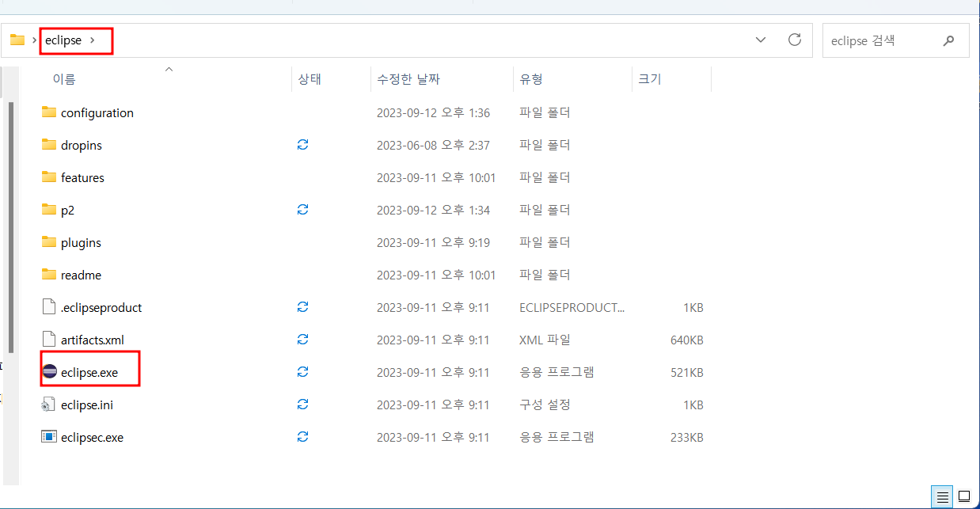Image resolution: width=980 pixels, height=509 pixels.
Task: Select the readme folder name
Action: 81,275
